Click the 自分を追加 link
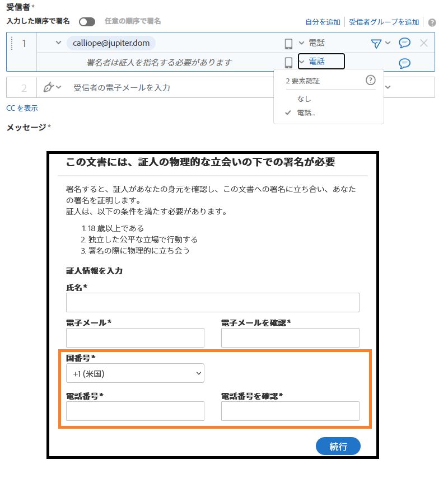The height and width of the screenshot is (483, 448). click(x=323, y=22)
